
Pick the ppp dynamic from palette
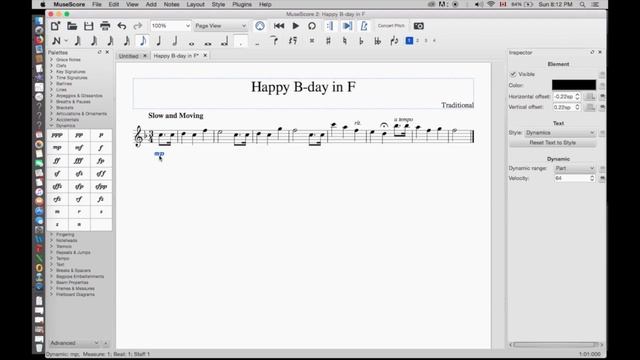[x=57, y=135]
